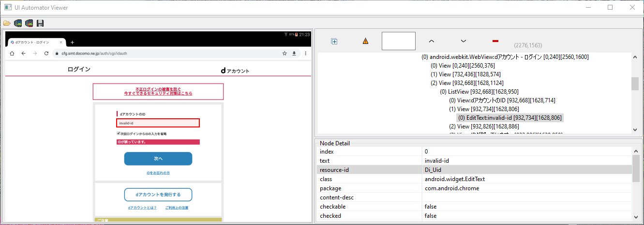The height and width of the screenshot is (225, 644).
Task: Click the ログイン heading on the page
Action: click(79, 70)
